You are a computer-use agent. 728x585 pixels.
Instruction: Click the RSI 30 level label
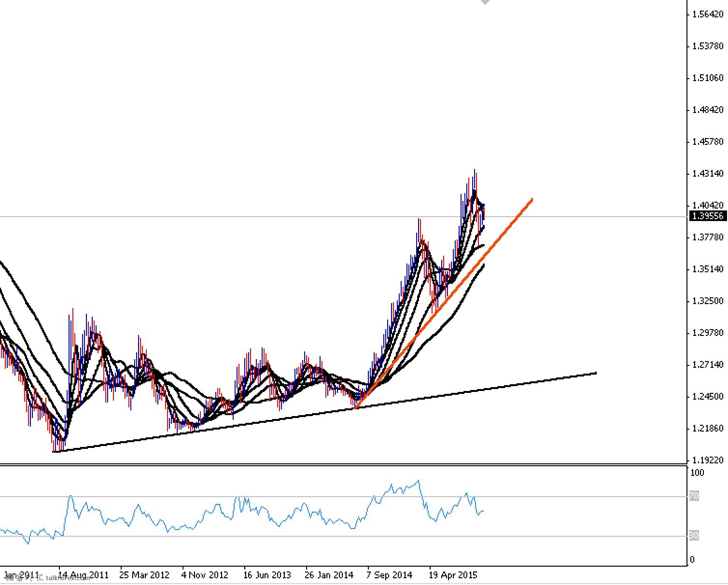coord(694,535)
